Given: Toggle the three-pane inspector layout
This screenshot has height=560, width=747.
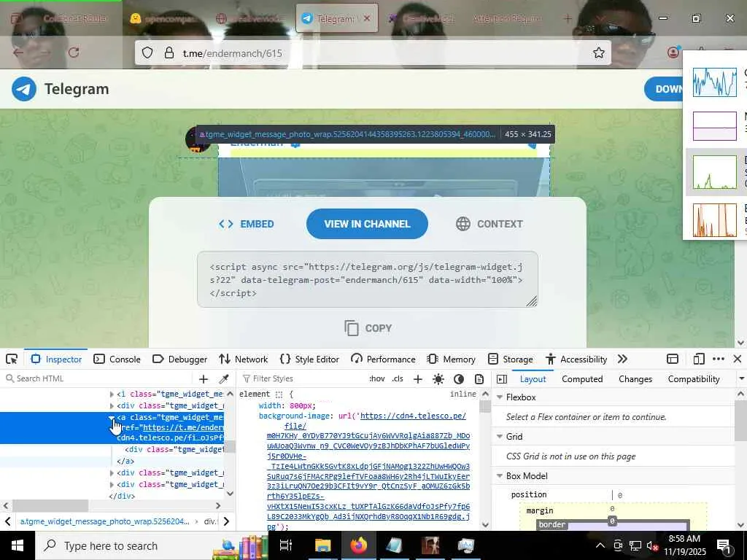Looking at the screenshot, I should 502,378.
